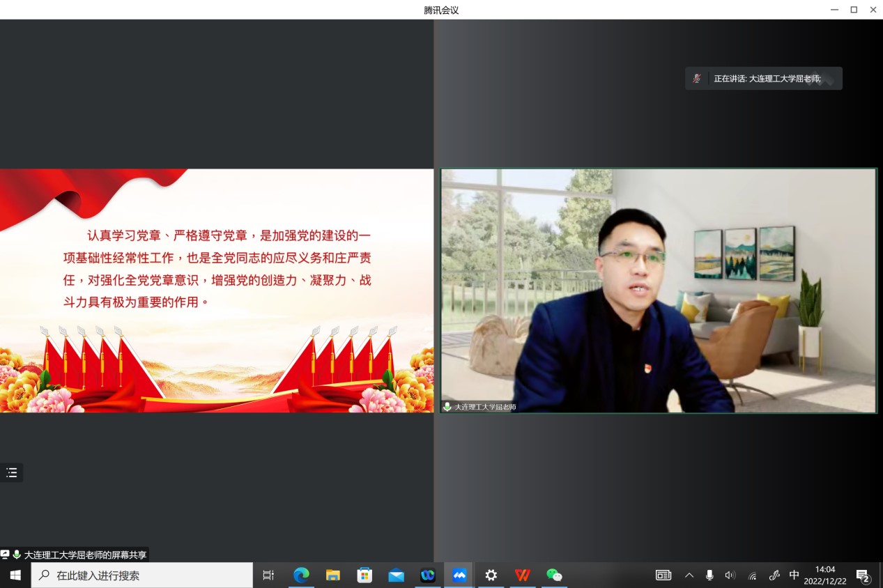Launch Microsoft Edge from taskbar
The width and height of the screenshot is (883, 588).
pyautogui.click(x=301, y=575)
